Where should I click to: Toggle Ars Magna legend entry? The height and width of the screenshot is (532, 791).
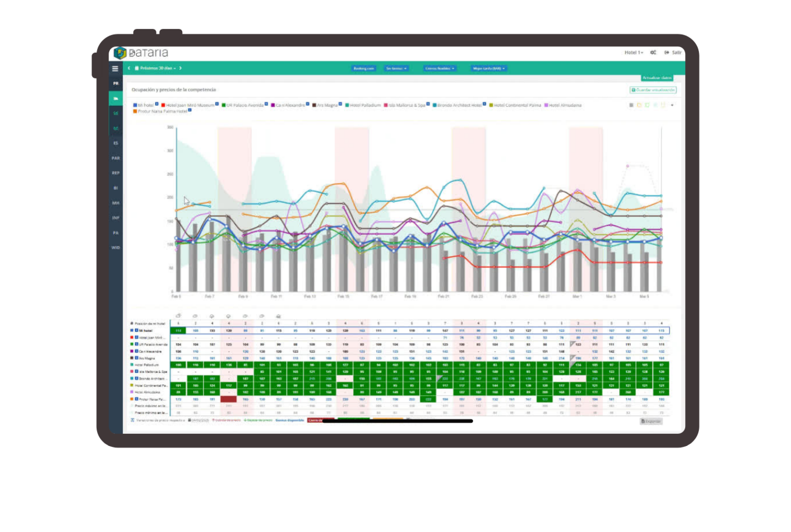coord(325,105)
